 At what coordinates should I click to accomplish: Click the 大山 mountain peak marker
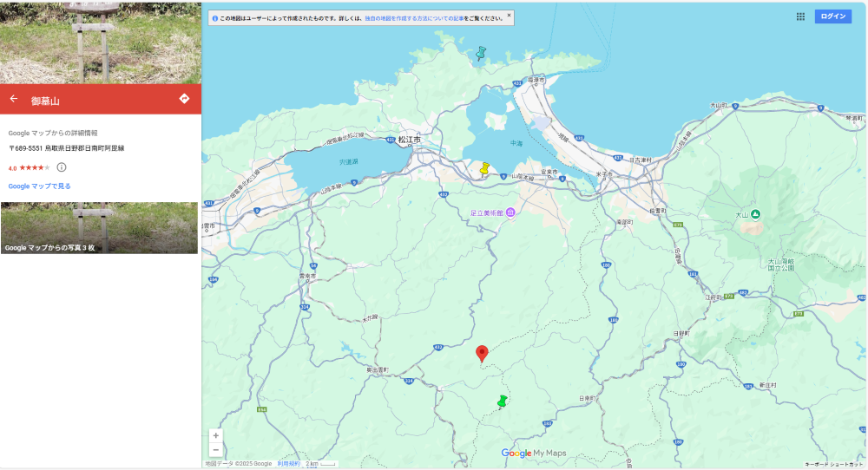tap(755, 214)
